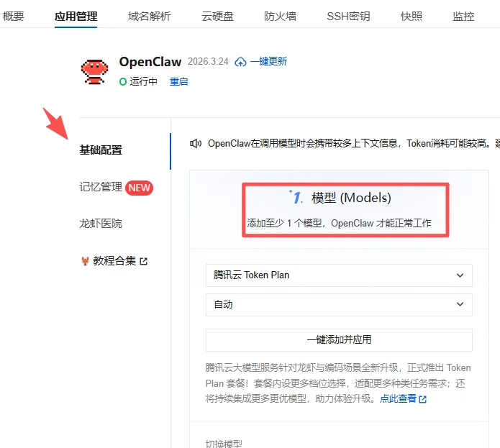
Task: Click the external link icon after 教程合集
Action: point(143,261)
